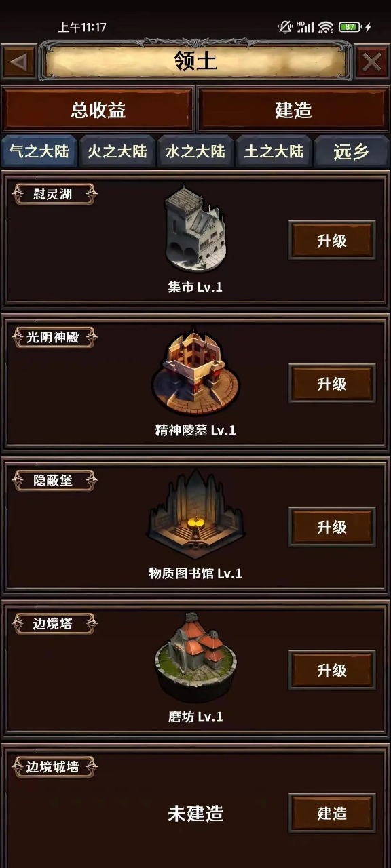Viewport: 391px width, 868px height.
Task: Switch to the 火之大陆 tab
Action: pos(117,151)
